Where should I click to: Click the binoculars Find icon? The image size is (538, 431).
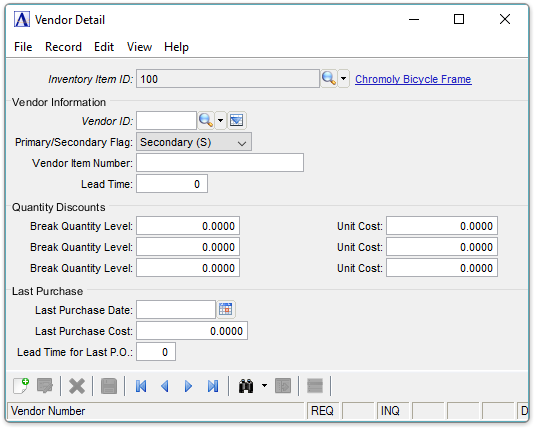point(246,386)
